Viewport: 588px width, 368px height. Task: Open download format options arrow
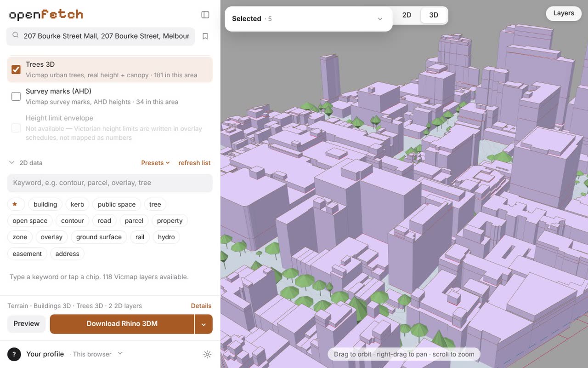[204, 324]
